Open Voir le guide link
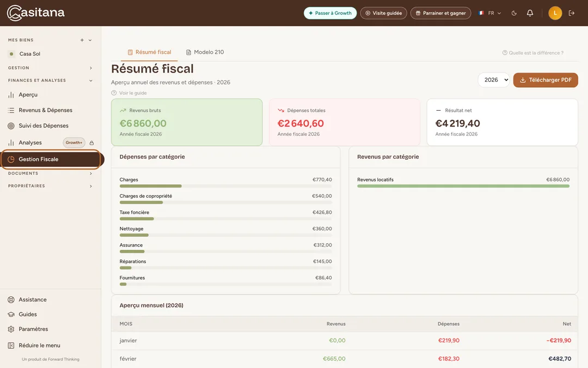This screenshot has width=588, height=368. click(129, 93)
